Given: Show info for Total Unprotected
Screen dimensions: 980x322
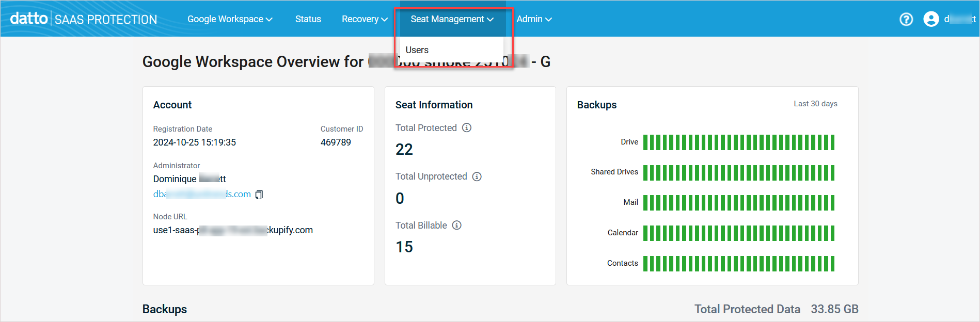Looking at the screenshot, I should point(477,176).
